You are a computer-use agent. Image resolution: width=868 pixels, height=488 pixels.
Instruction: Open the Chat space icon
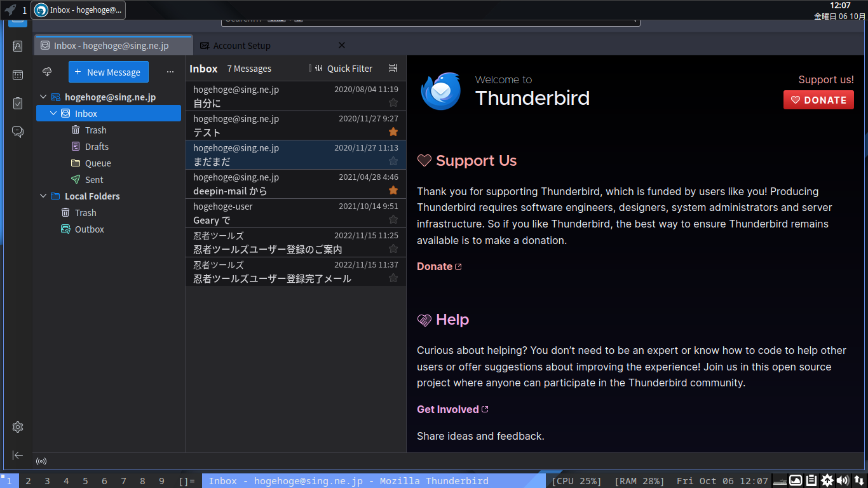point(18,132)
